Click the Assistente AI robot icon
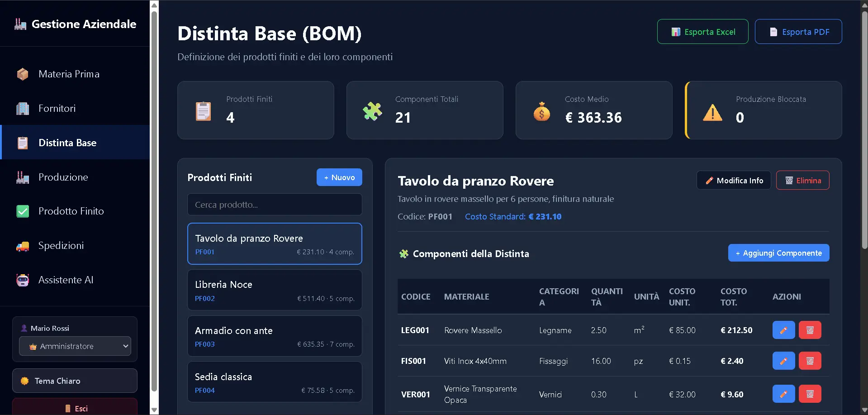The height and width of the screenshot is (415, 868). point(23,280)
